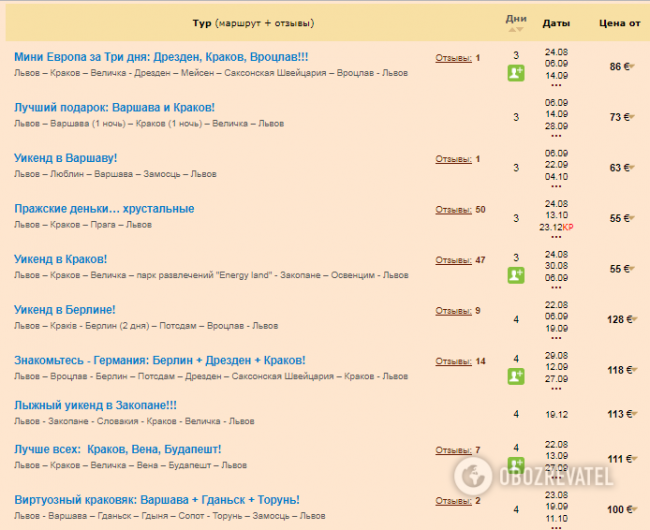Expand more dates for Мини Европа tour

coord(556,85)
